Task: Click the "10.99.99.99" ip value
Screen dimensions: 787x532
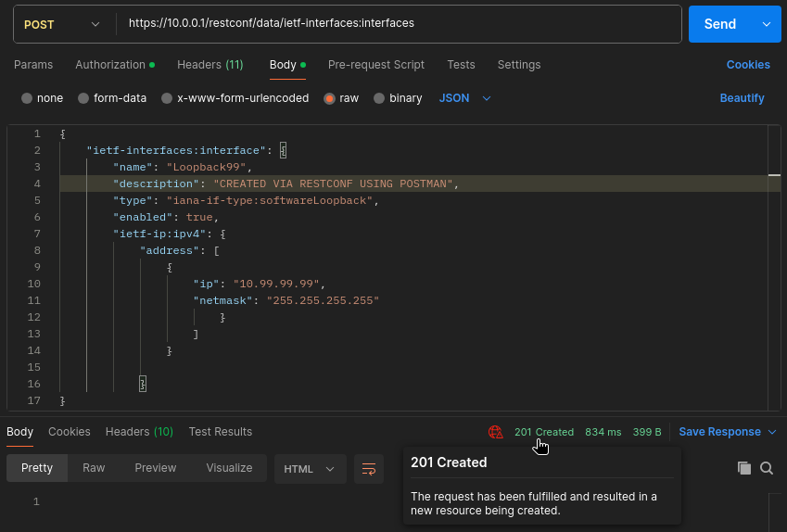Action: (276, 284)
